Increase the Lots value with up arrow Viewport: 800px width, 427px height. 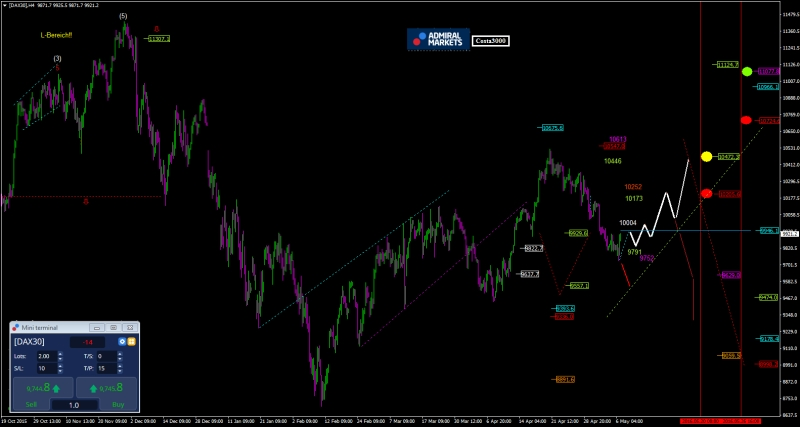(x=61, y=353)
